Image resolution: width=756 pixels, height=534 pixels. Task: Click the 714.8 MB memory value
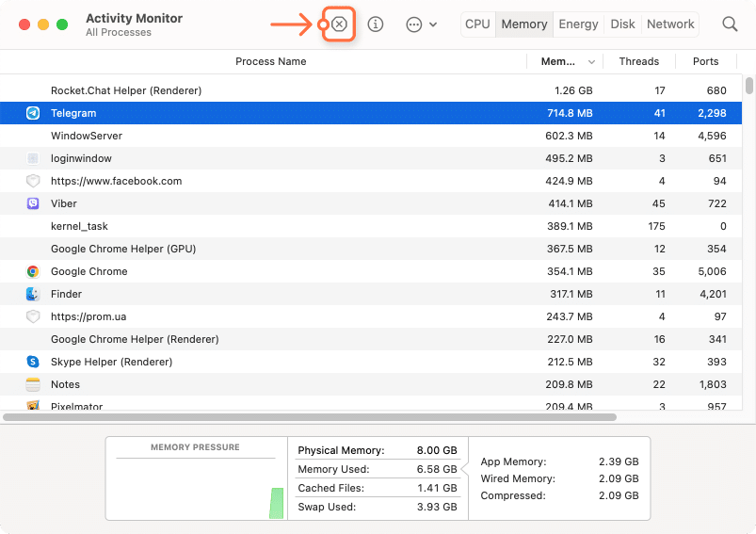click(x=570, y=113)
